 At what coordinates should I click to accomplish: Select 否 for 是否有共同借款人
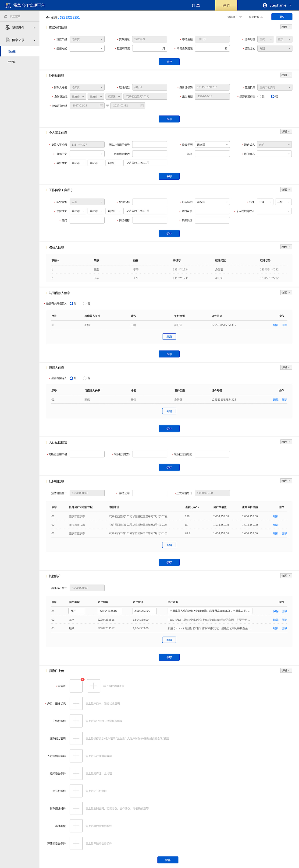pos(85,304)
